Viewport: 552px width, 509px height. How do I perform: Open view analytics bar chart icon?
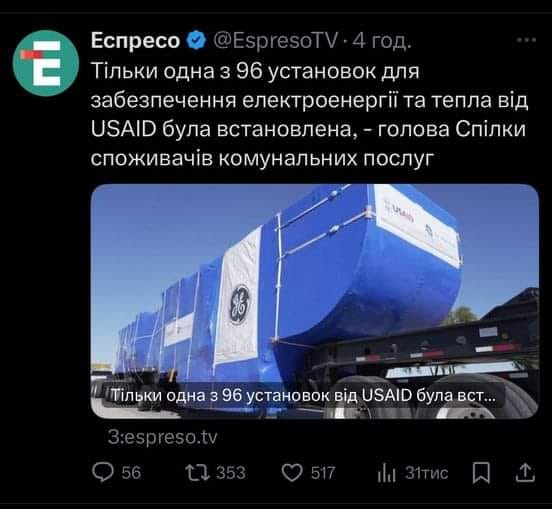pyautogui.click(x=387, y=472)
